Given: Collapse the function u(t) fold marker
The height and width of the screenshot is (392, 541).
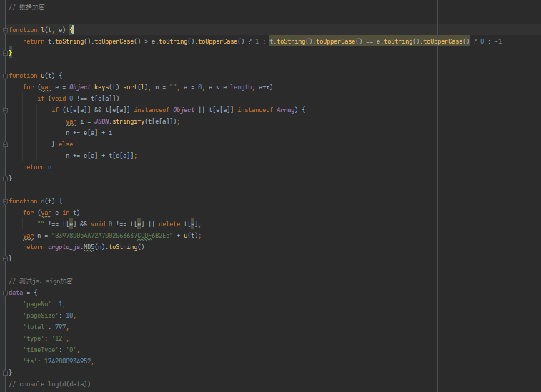Looking at the screenshot, I should click(x=5, y=76).
